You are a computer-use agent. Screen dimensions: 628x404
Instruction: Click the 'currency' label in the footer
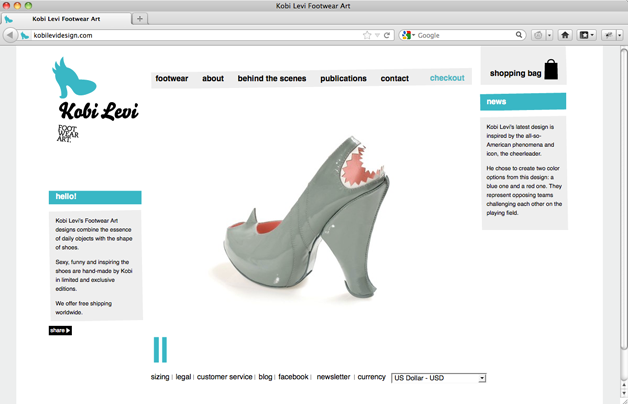[371, 377]
